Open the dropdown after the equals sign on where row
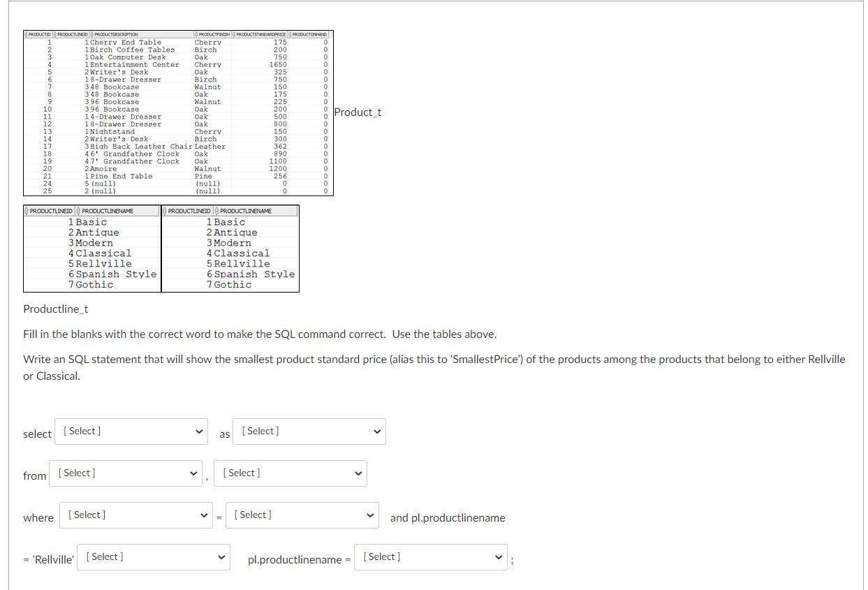The image size is (868, 590). pyautogui.click(x=302, y=515)
